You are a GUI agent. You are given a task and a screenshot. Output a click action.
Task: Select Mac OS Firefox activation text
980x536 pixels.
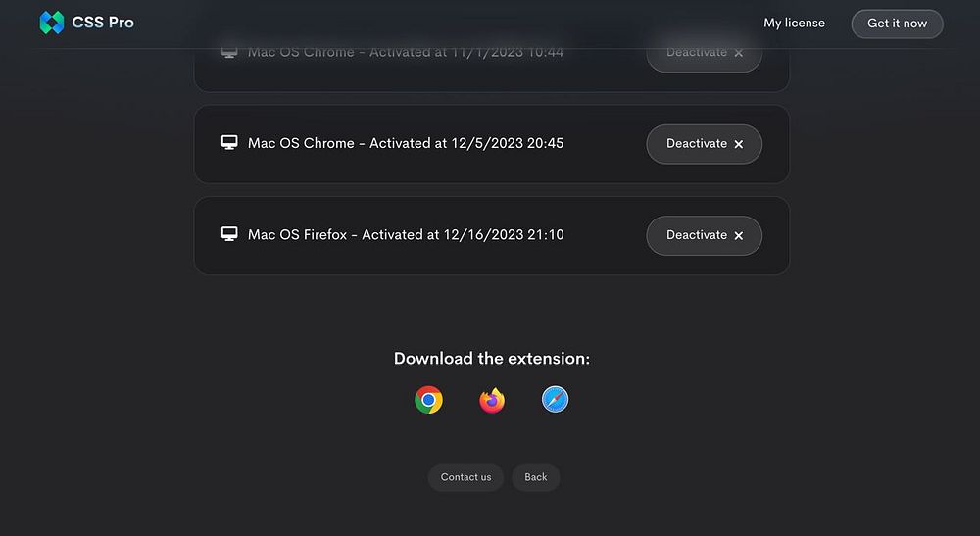[406, 235]
